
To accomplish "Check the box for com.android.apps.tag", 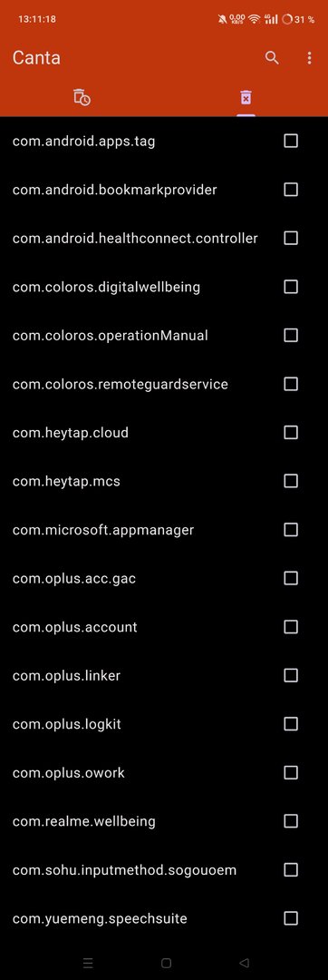I will click(291, 141).
